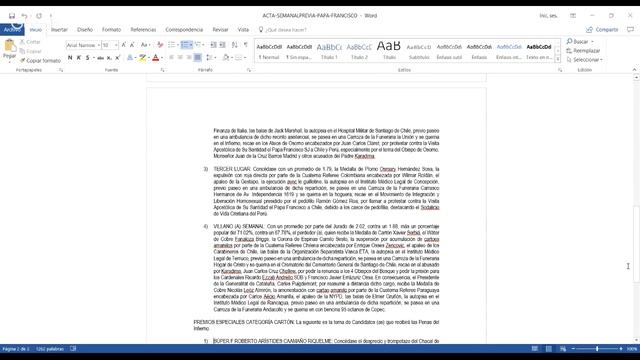
Task: Open proofing errors icon in status bar
Action: (x=73, y=349)
